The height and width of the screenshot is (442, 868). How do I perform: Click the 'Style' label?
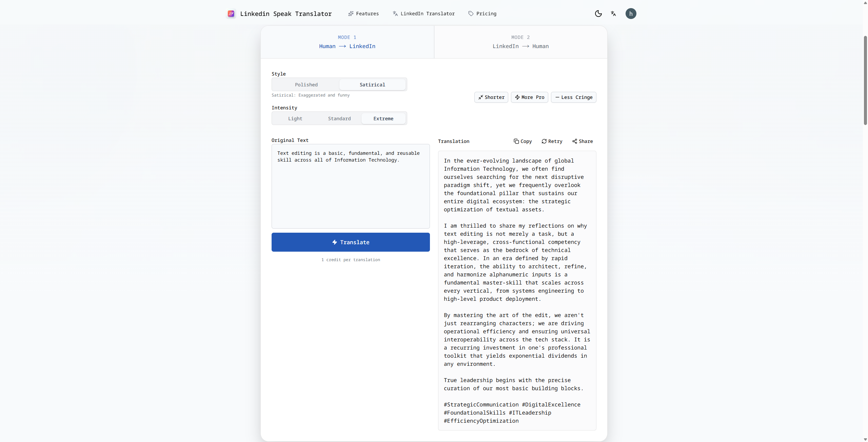[x=279, y=74]
